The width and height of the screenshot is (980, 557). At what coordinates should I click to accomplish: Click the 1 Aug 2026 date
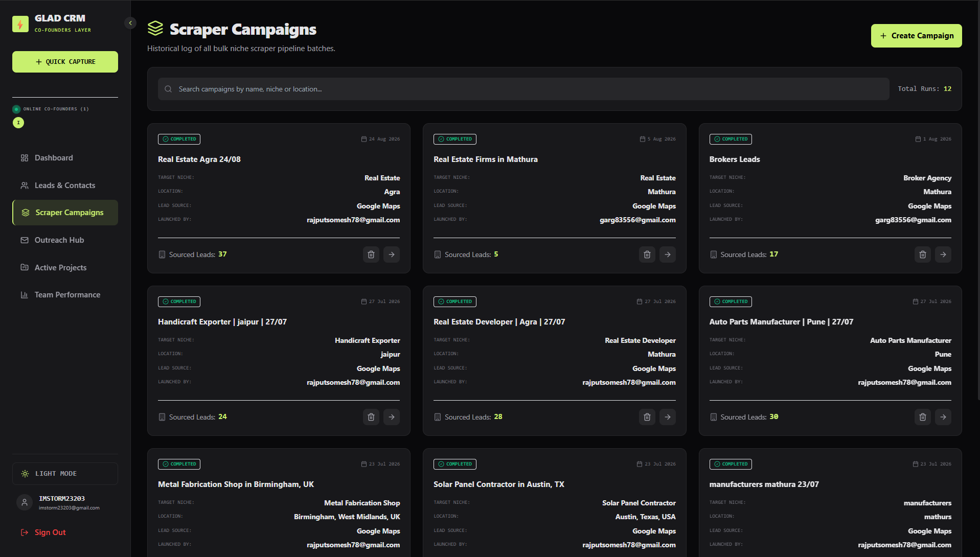(x=933, y=139)
